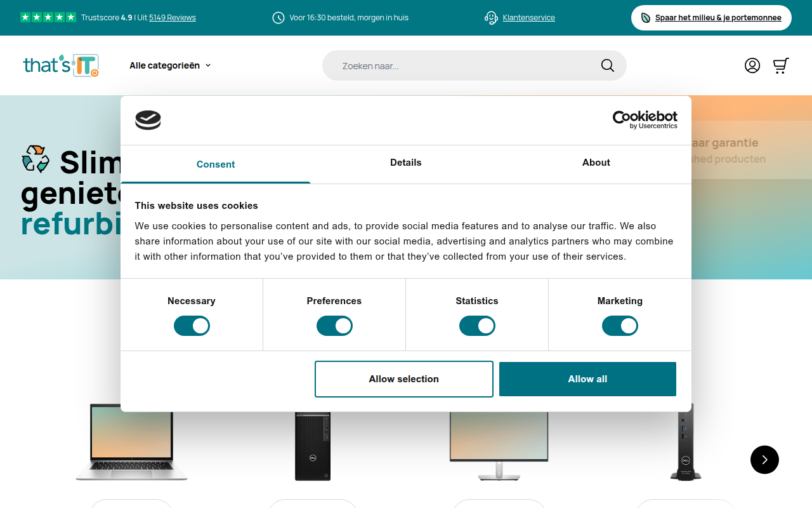
Task: Click the green leaf icon
Action: pyautogui.click(x=646, y=18)
